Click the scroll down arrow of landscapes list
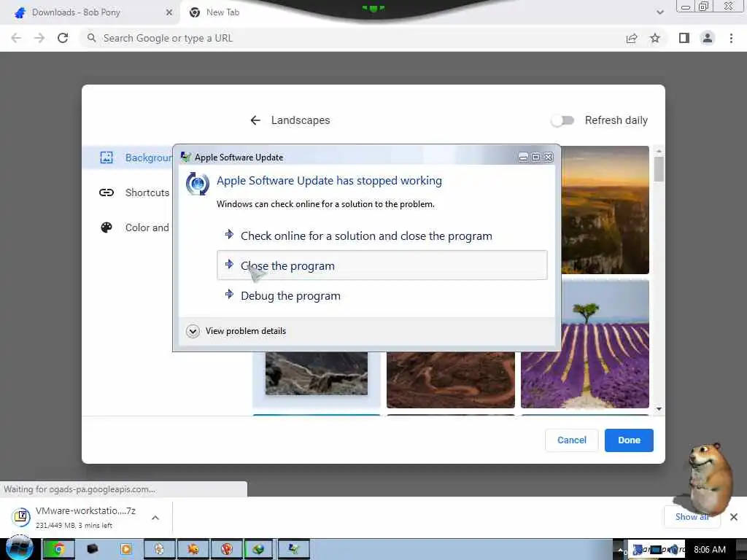The width and height of the screenshot is (747, 560). tap(659, 408)
